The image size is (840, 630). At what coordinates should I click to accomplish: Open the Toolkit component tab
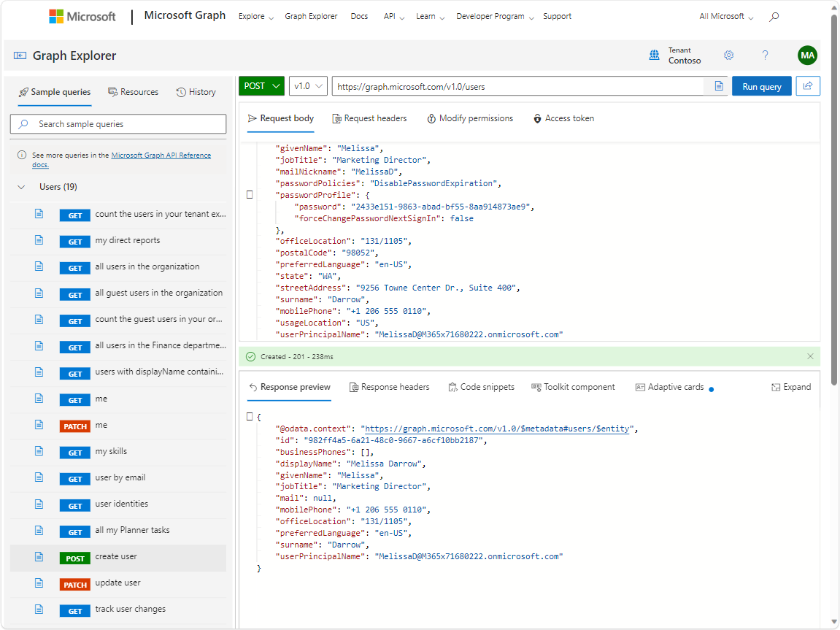573,387
